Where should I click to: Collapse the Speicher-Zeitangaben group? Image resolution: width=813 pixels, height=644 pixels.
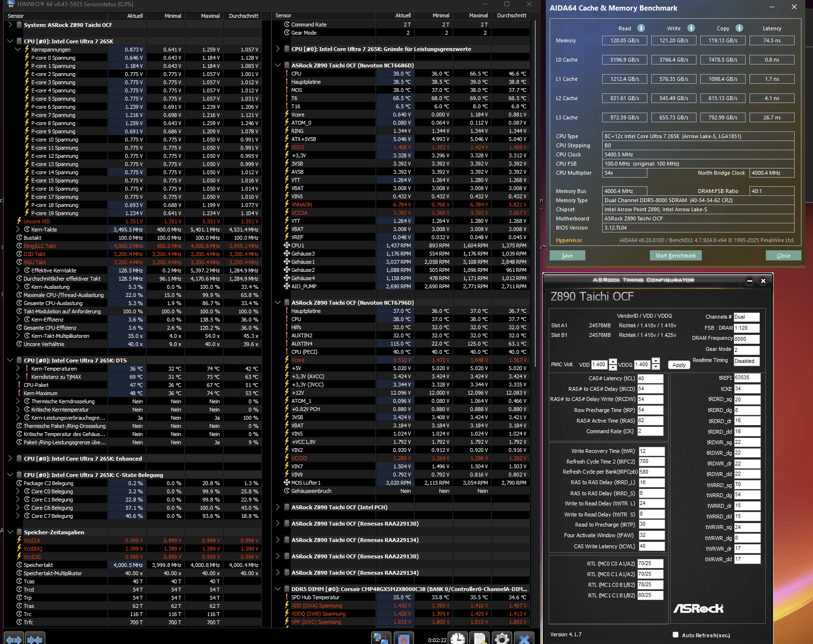[x=10, y=532]
